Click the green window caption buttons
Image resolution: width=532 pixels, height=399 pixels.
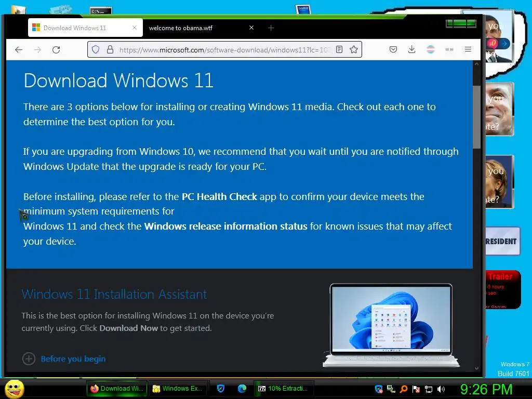pyautogui.click(x=461, y=23)
